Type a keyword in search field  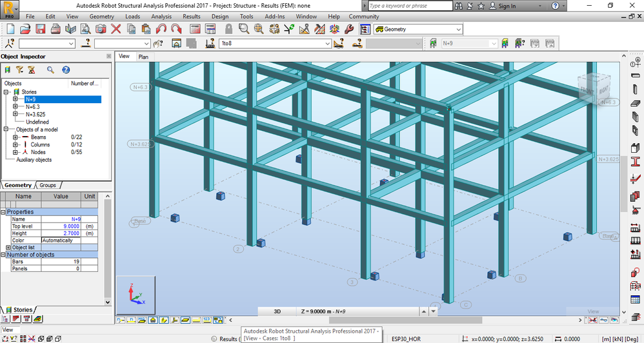click(x=410, y=6)
